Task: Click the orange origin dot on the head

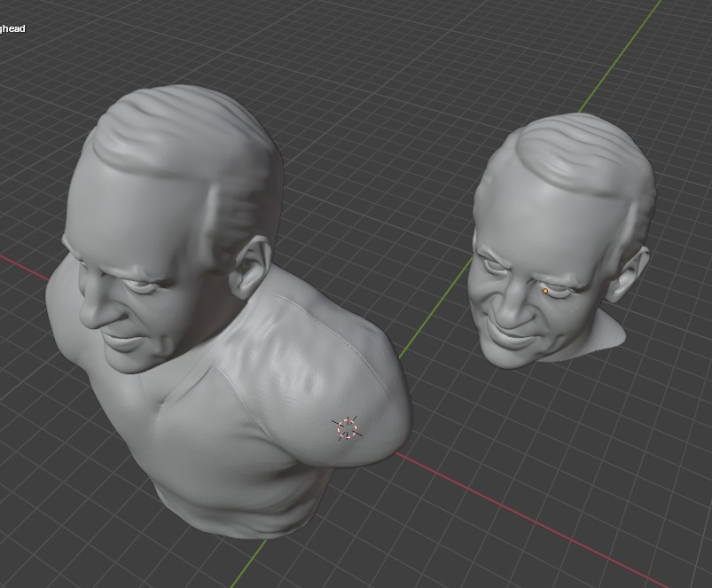Action: [x=545, y=291]
